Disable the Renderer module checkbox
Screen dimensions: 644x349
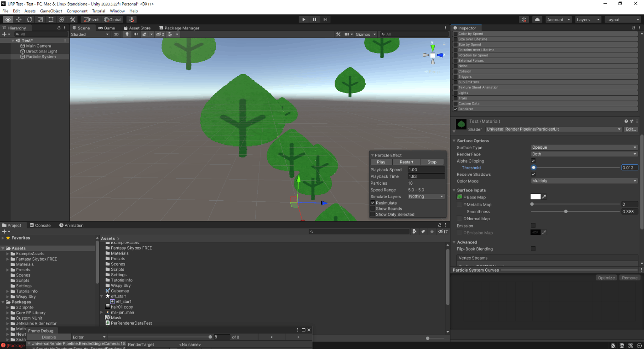[x=456, y=109]
